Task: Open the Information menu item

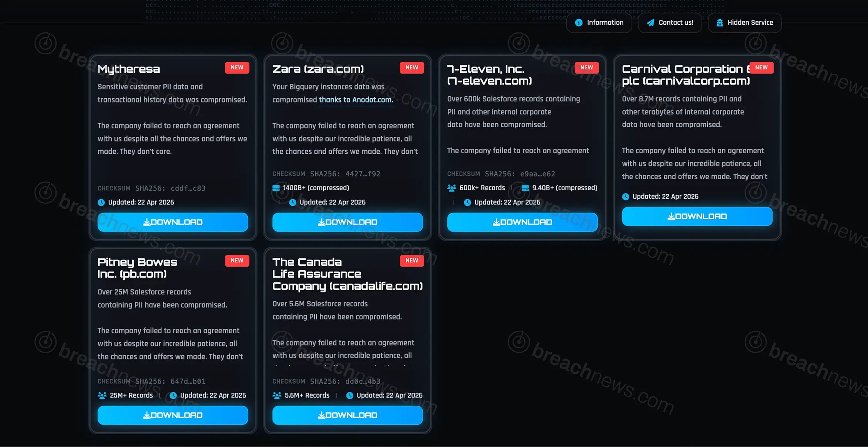Action: 599,23
